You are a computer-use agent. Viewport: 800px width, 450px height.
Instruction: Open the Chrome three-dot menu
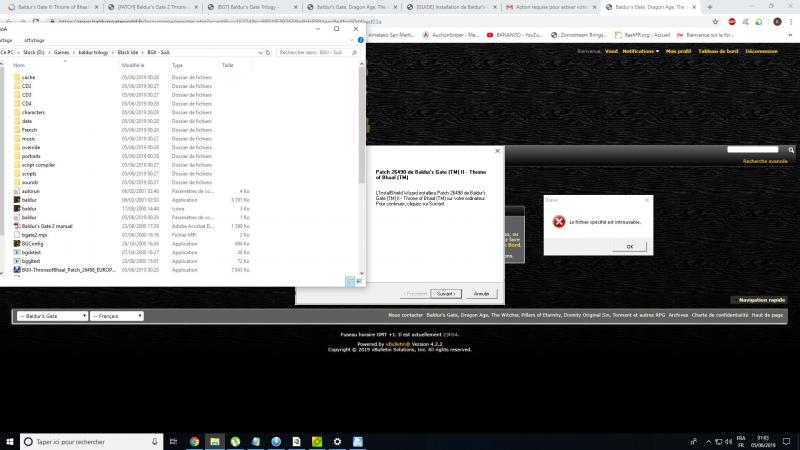click(791, 22)
